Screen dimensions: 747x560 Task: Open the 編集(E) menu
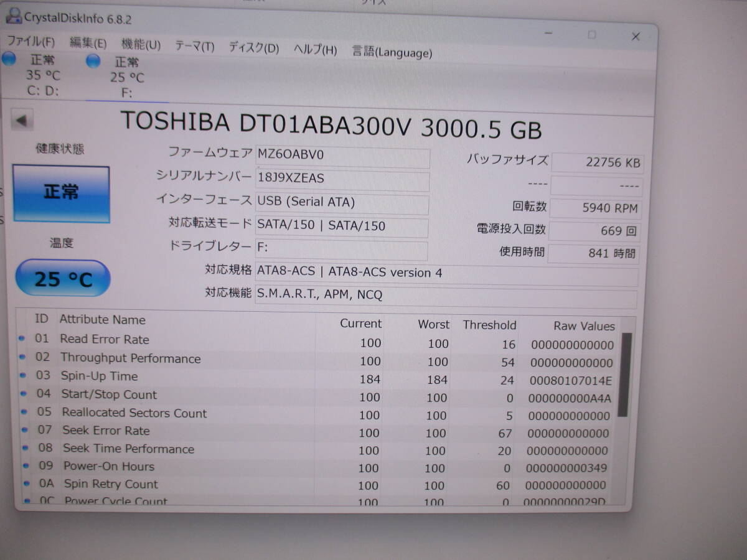tap(88, 43)
